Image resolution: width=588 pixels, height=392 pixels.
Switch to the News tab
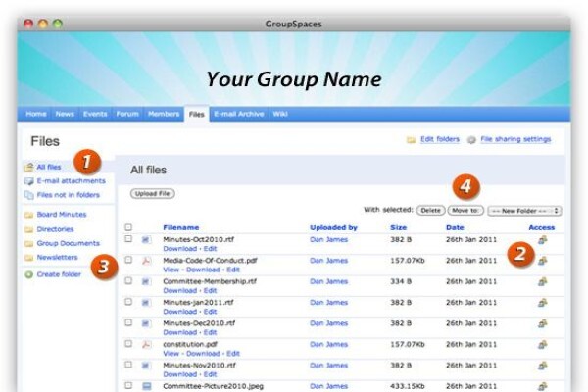pos(65,114)
